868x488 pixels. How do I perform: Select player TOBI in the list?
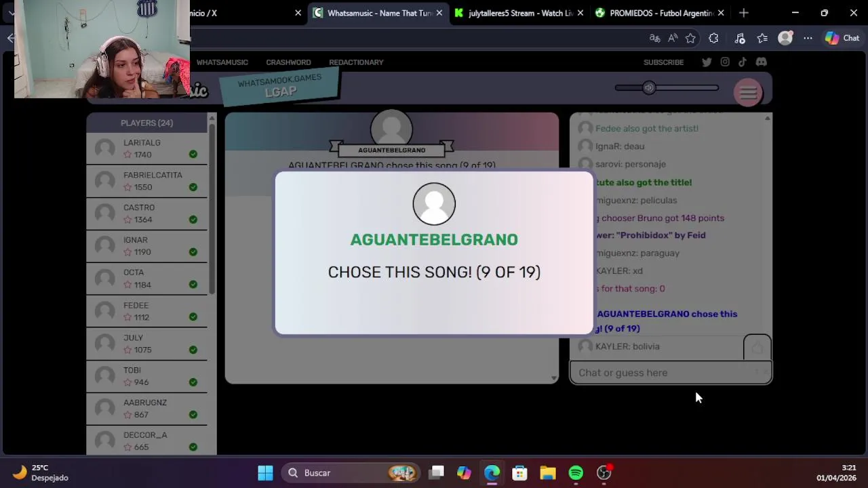146,376
